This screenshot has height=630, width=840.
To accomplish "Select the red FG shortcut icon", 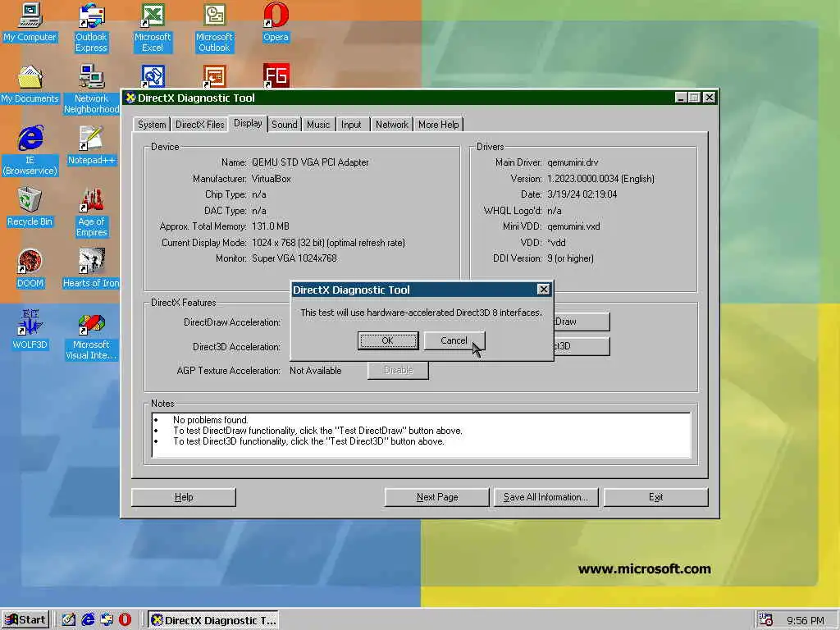I will (x=276, y=76).
